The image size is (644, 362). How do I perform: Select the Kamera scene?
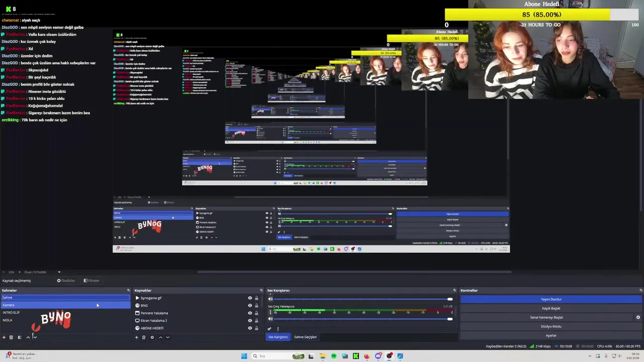65,305
